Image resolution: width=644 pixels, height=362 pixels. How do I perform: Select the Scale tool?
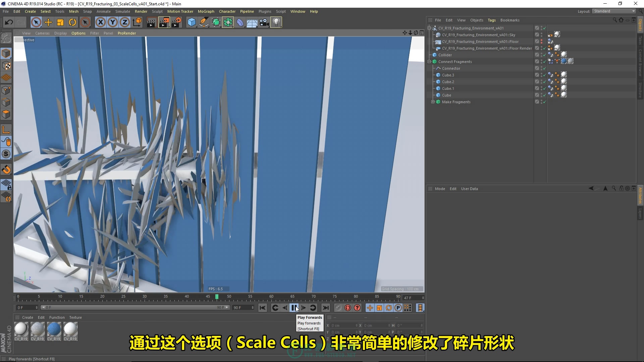pyautogui.click(x=60, y=22)
